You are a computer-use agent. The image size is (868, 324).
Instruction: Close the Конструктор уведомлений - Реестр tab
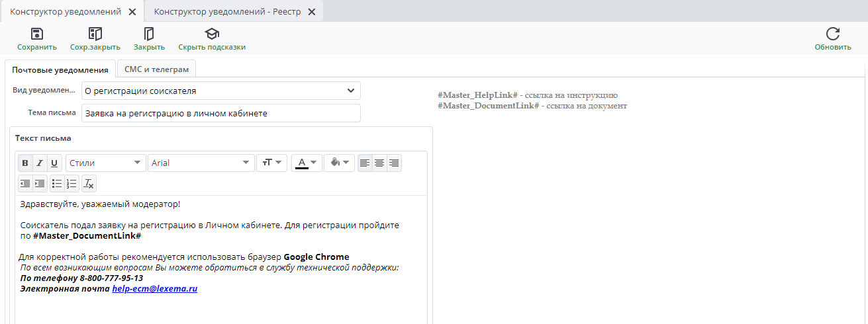pos(312,12)
